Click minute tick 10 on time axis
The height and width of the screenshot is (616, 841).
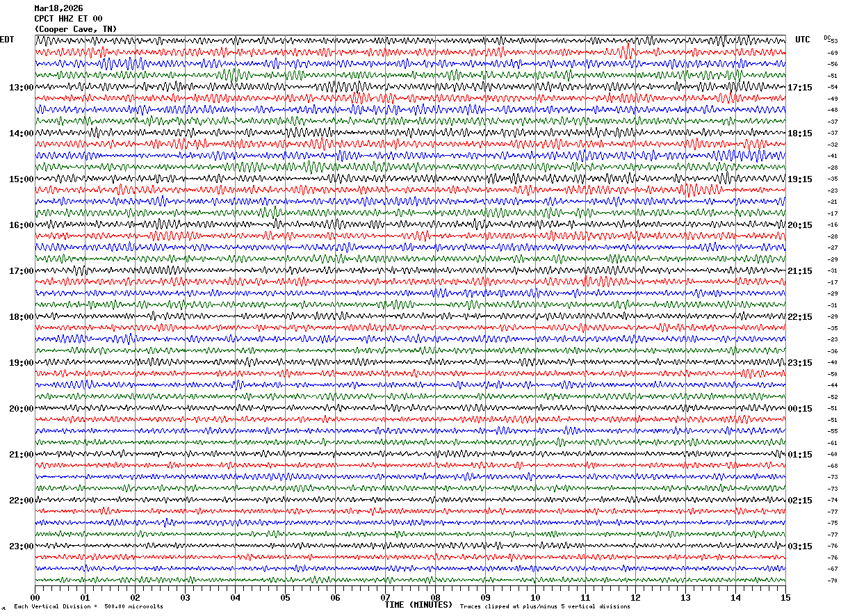[x=535, y=597]
